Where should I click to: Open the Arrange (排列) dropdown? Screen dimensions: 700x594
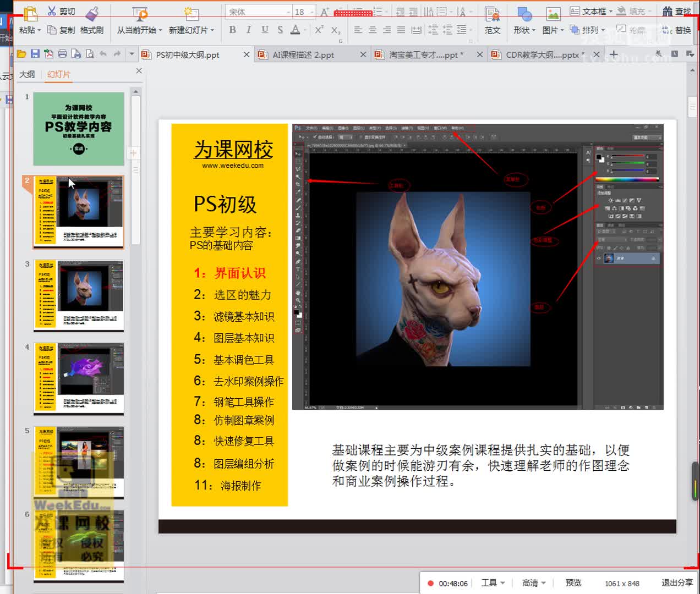point(587,30)
